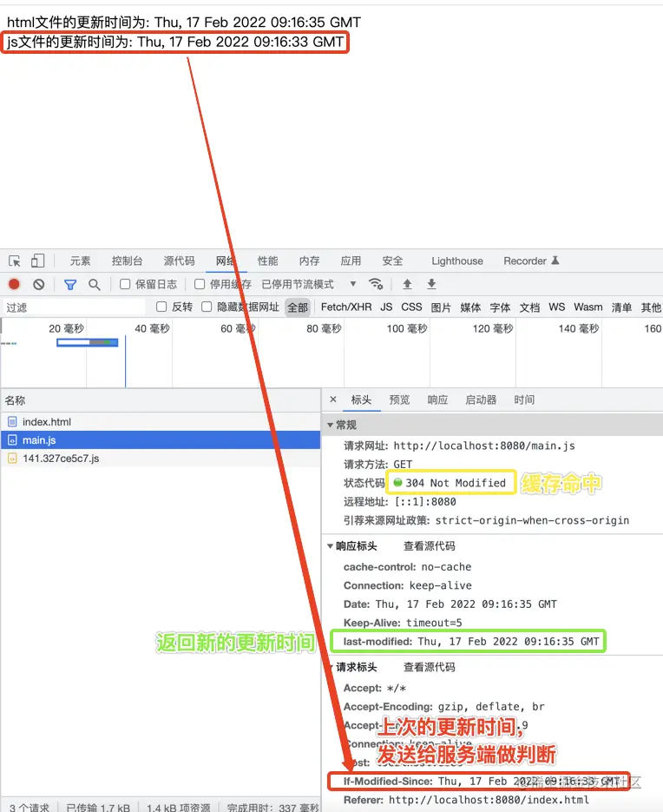The image size is (663, 812).
Task: Filter requests by CSS type
Action: 411,307
